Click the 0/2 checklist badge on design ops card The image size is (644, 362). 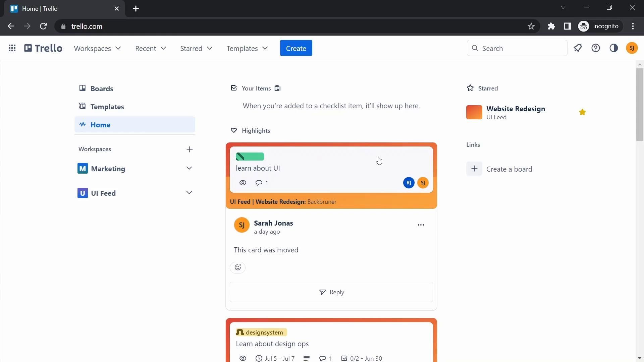355,358
